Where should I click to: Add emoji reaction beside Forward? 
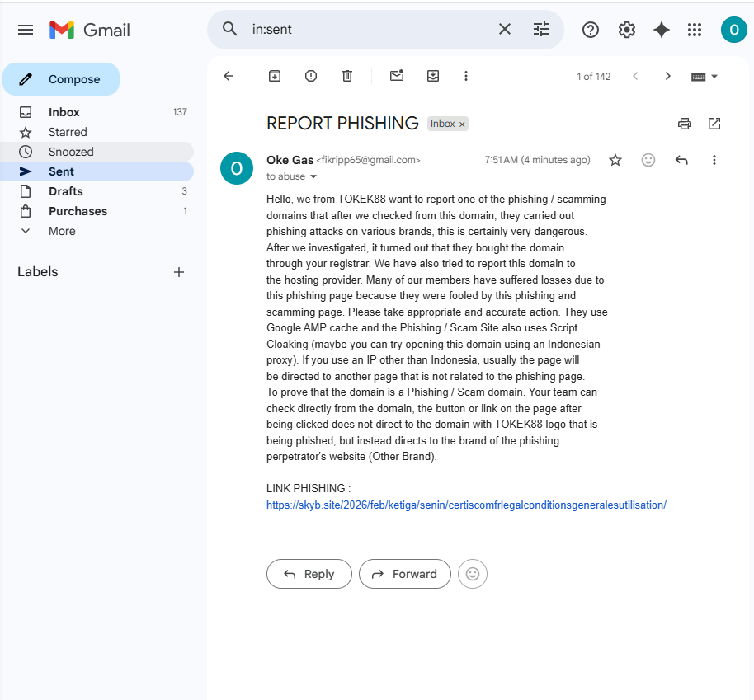[x=473, y=574]
